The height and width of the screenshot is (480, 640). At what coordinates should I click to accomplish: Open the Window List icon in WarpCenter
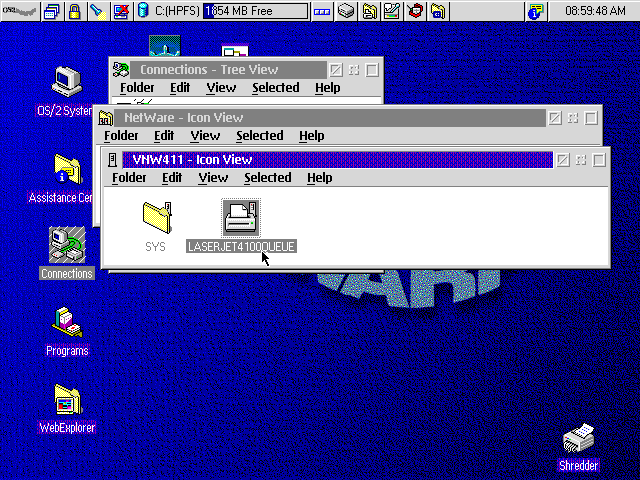[52, 11]
